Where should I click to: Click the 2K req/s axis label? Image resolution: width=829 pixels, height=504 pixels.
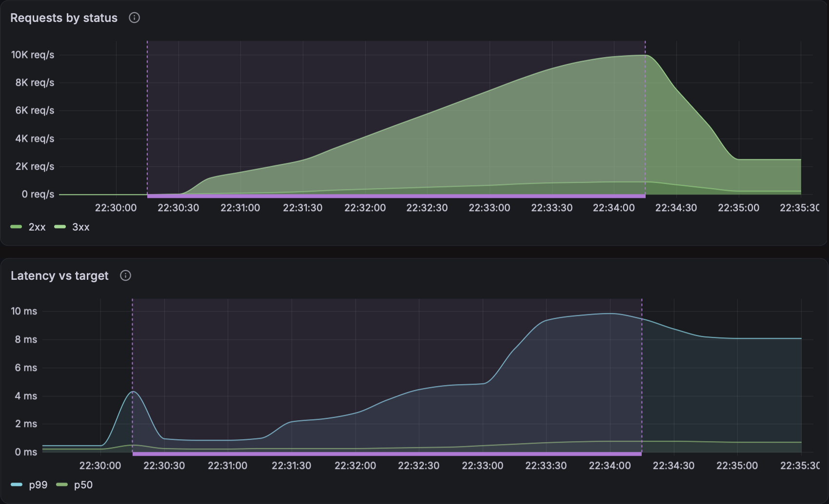pos(35,167)
